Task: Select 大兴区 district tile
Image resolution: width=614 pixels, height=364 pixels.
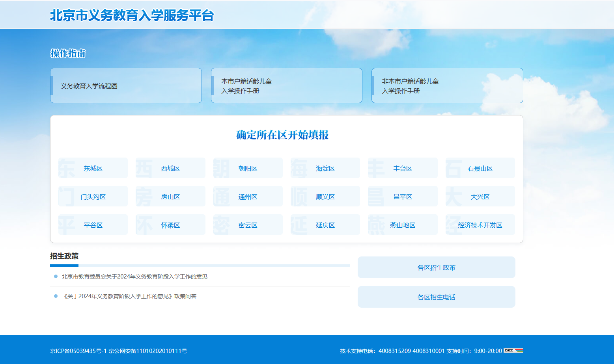Action: point(480,197)
